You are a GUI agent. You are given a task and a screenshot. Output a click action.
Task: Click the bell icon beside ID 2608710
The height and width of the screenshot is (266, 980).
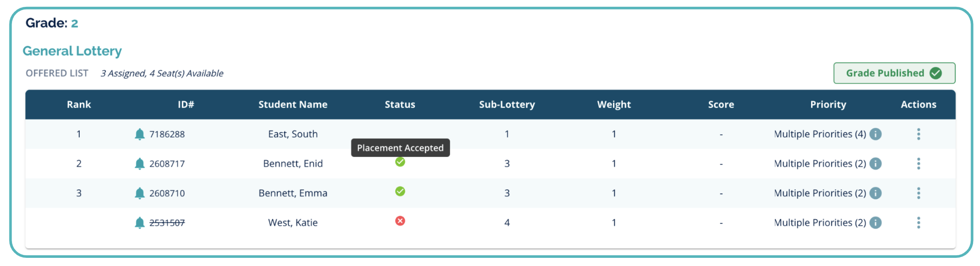(140, 193)
